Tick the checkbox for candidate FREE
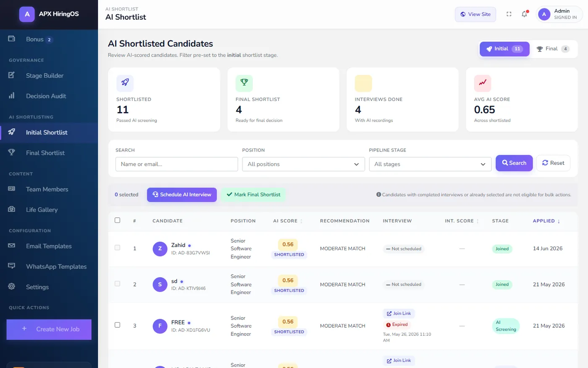Viewport: 588px width, 368px height. [x=118, y=325]
